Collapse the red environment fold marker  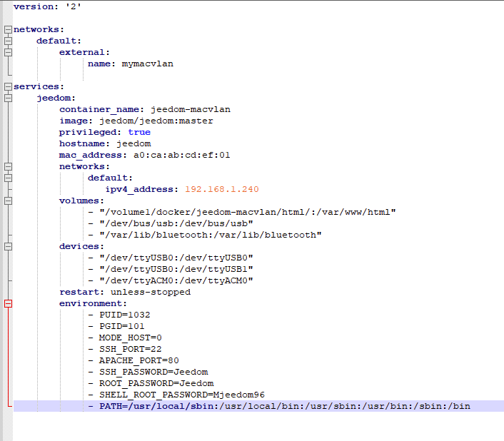pos(9,303)
